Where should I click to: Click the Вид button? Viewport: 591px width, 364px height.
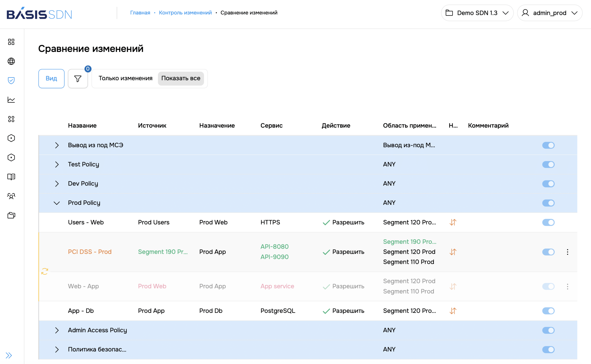51,79
